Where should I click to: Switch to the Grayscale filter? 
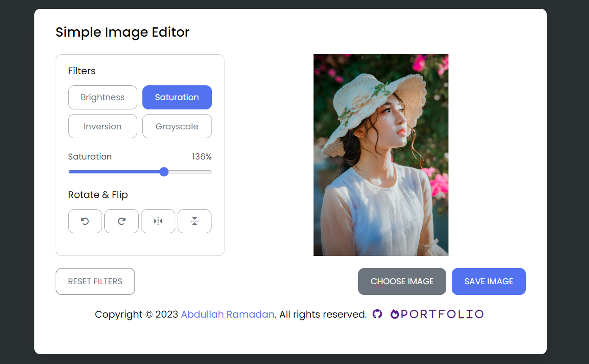click(177, 126)
